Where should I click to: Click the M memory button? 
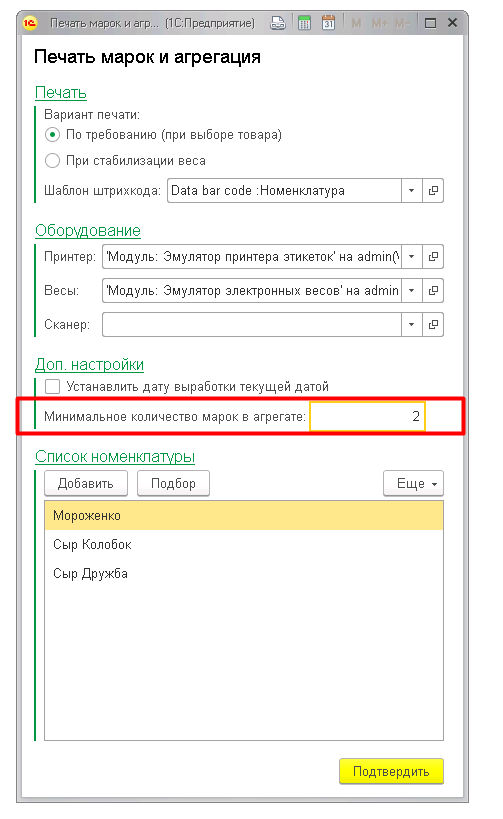tap(356, 24)
